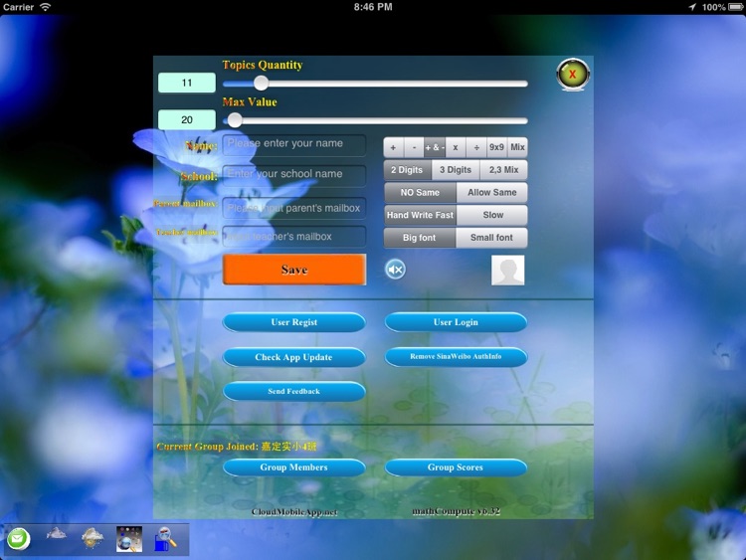Select the minus subtraction operator
This screenshot has height=560, width=746.
point(414,147)
